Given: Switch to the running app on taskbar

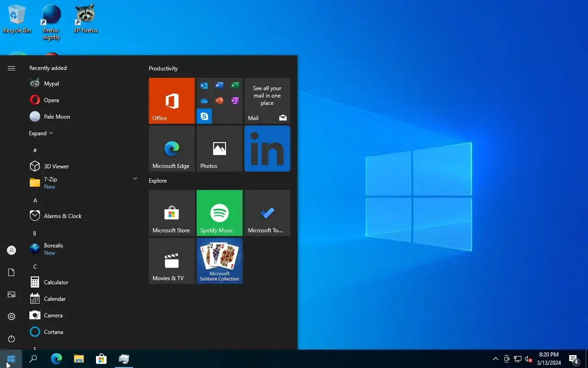Looking at the screenshot, I should [x=124, y=359].
